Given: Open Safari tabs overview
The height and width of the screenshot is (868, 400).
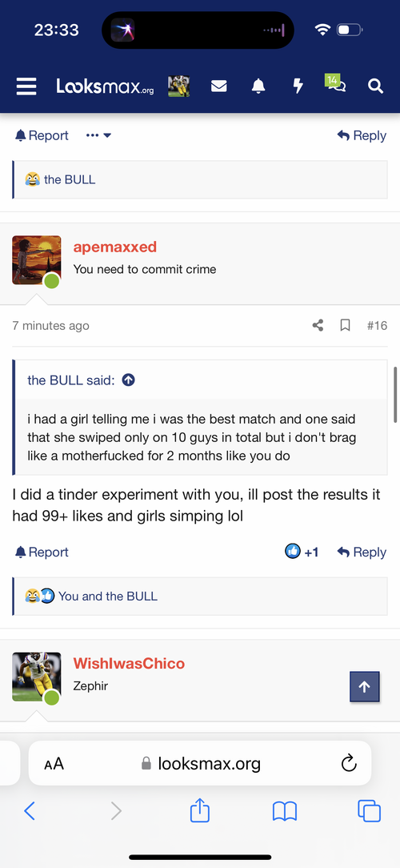Looking at the screenshot, I should coord(369,811).
